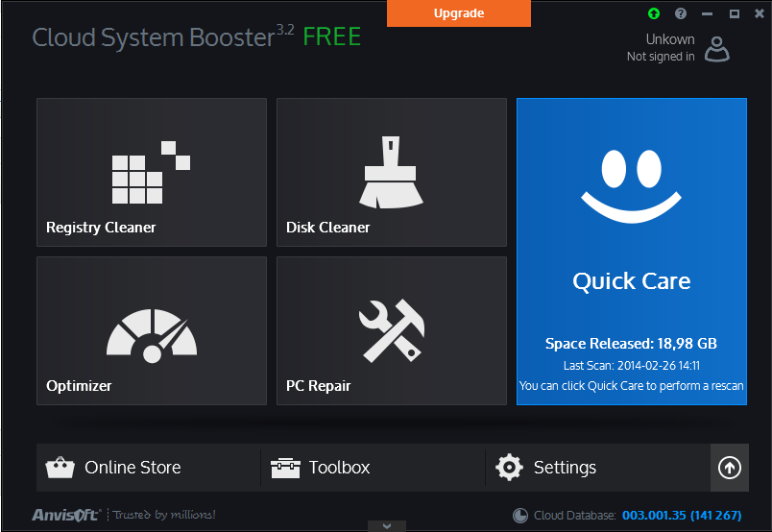Open the Disk Cleaner tile
The height and width of the screenshot is (532, 772).
[392, 172]
